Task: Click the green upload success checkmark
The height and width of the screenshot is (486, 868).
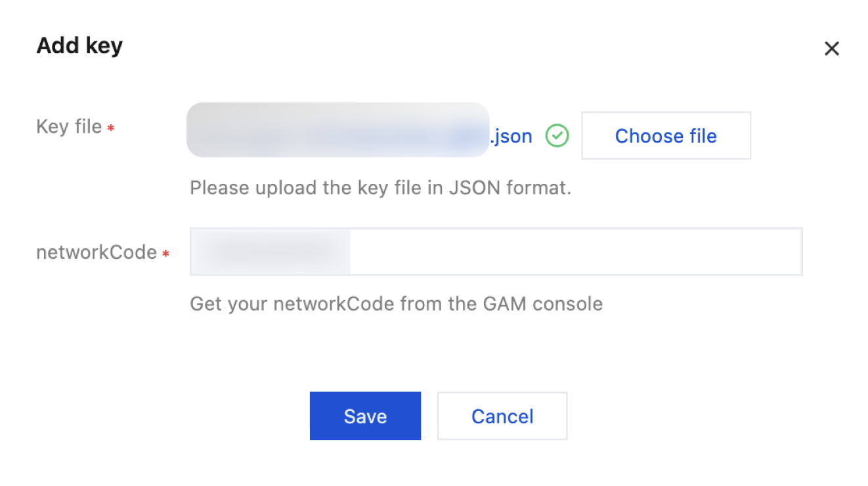Action: click(557, 136)
